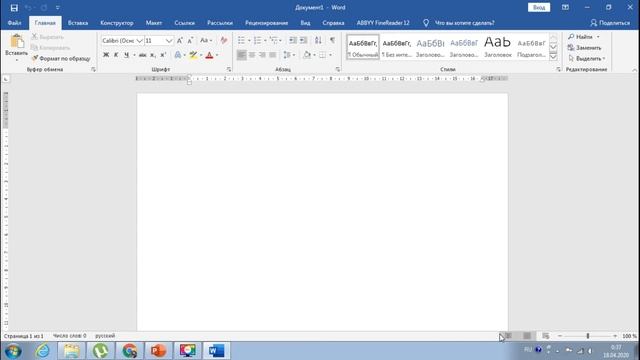The width and height of the screenshot is (640, 360).
Task: Clear all formatting with the eraser icon
Action: coord(224,40)
